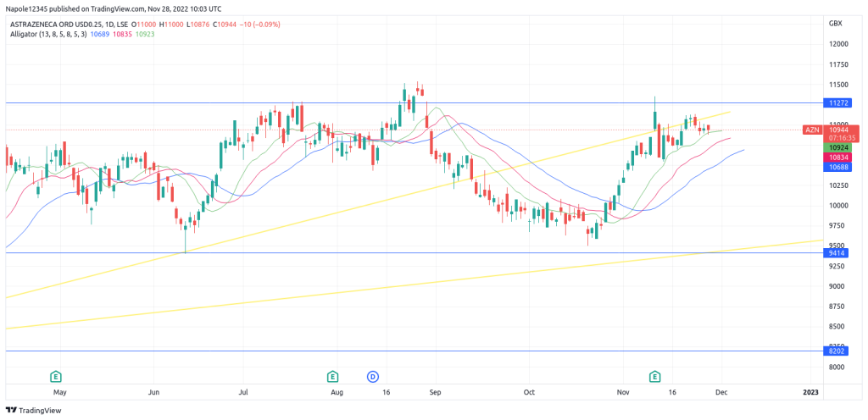Click the AZN symbol tag on price axis

pos(811,130)
